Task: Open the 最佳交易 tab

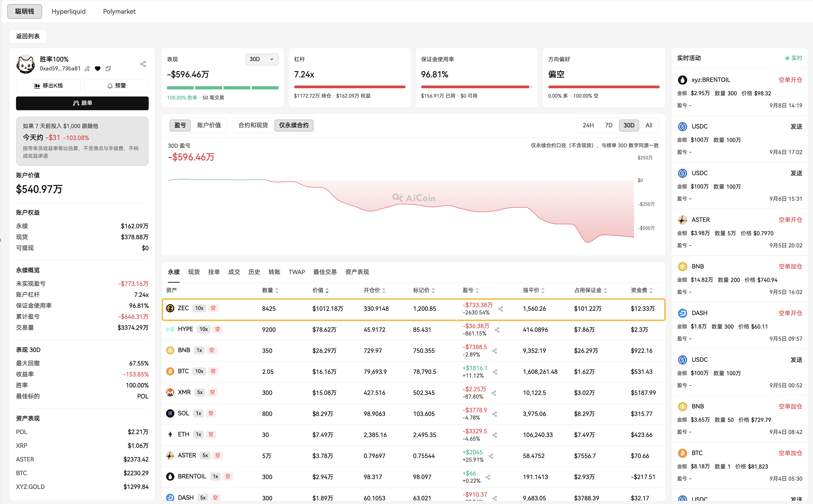Action: click(x=325, y=272)
